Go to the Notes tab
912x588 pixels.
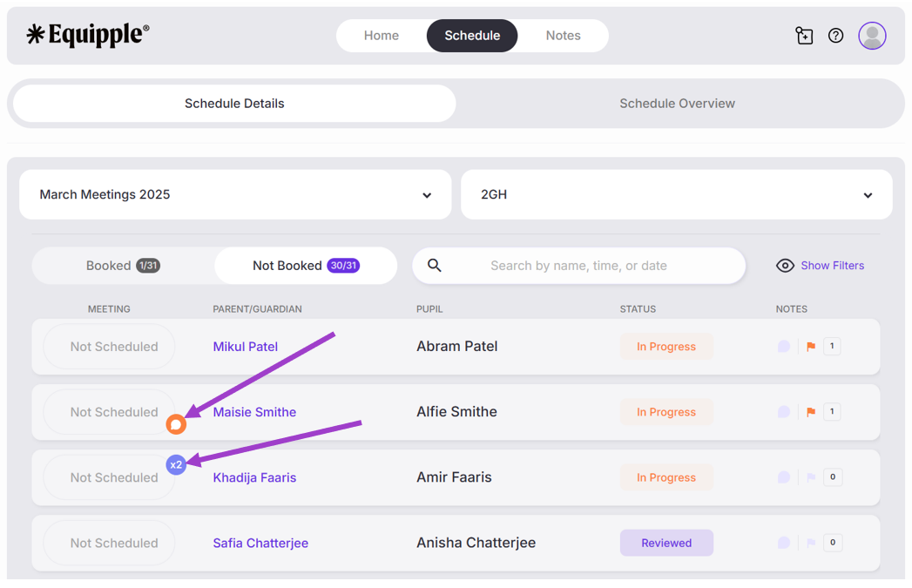click(563, 36)
